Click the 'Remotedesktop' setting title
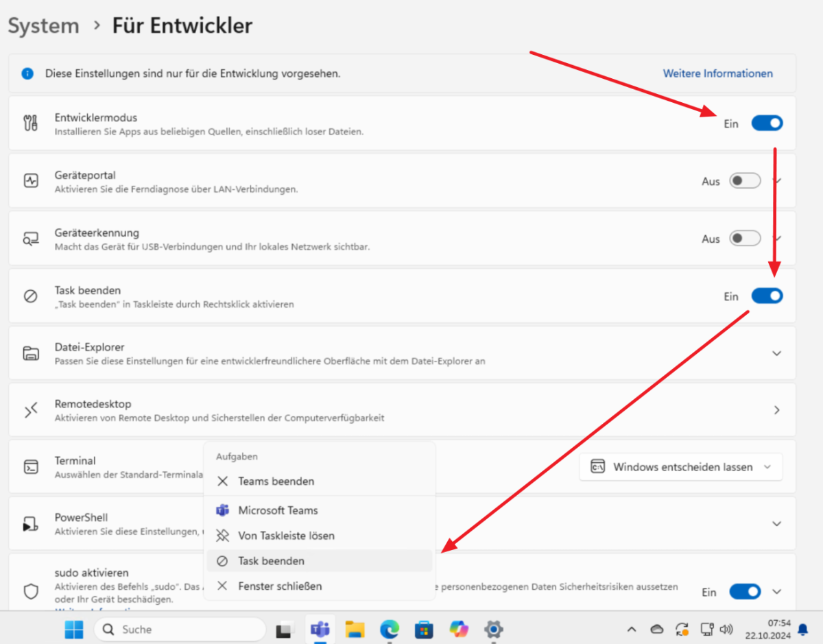Image resolution: width=823 pixels, height=644 pixels. pos(93,404)
